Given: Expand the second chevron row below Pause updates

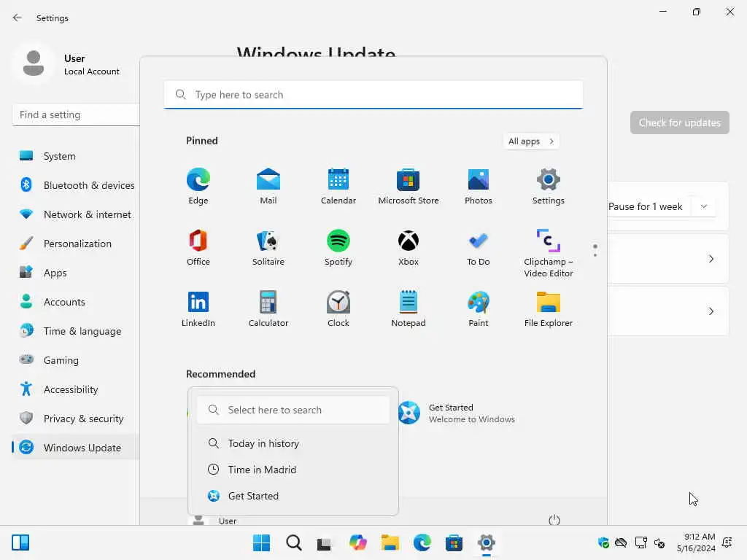Looking at the screenshot, I should pos(711,311).
